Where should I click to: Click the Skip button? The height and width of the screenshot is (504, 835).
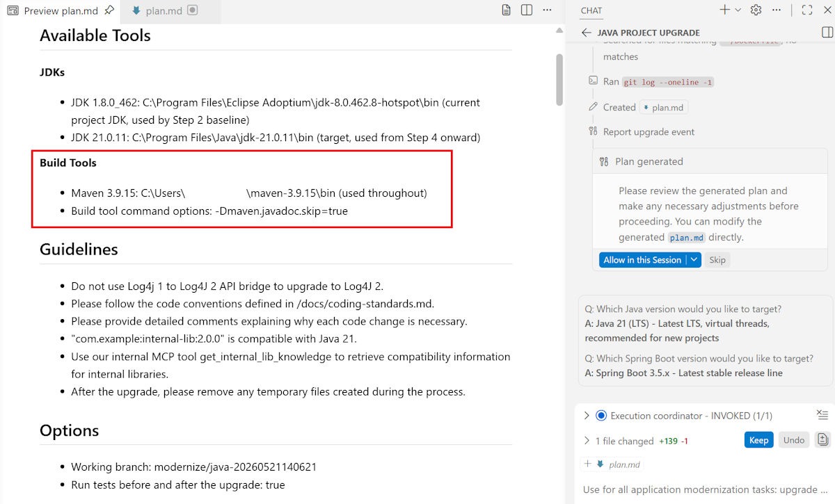pos(717,260)
